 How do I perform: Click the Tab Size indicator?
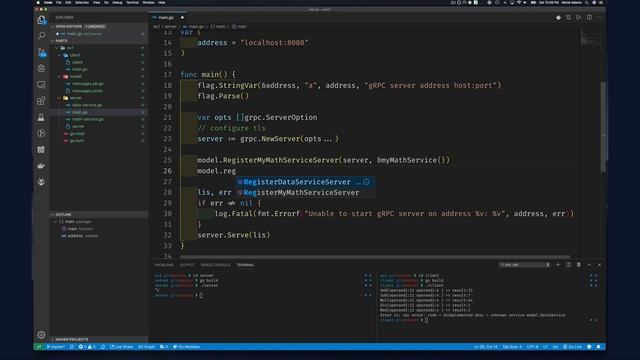512,347
